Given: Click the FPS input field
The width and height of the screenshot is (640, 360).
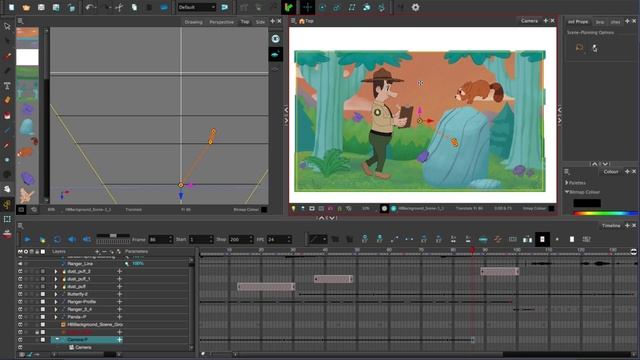Looking at the screenshot, I should pos(279,240).
